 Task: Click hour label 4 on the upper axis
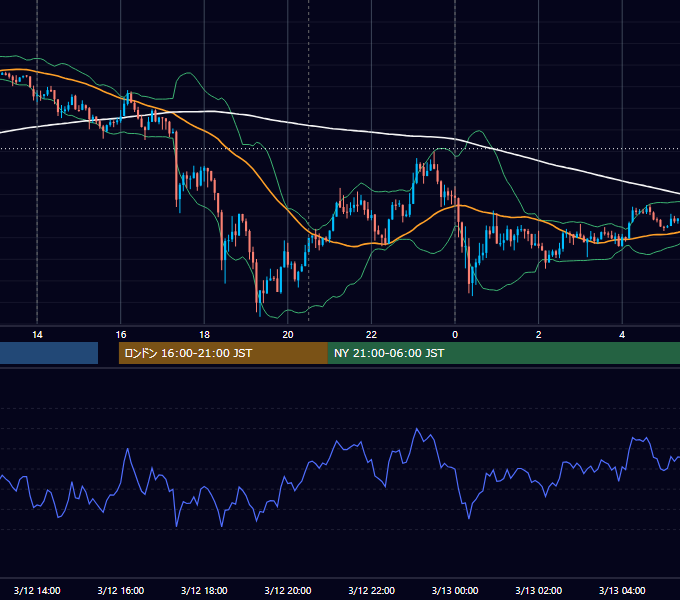(x=622, y=335)
